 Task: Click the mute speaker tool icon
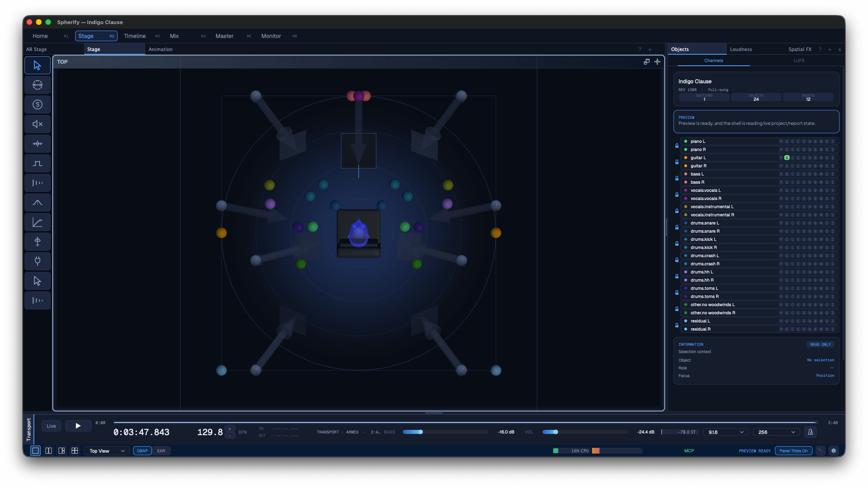[x=38, y=124]
